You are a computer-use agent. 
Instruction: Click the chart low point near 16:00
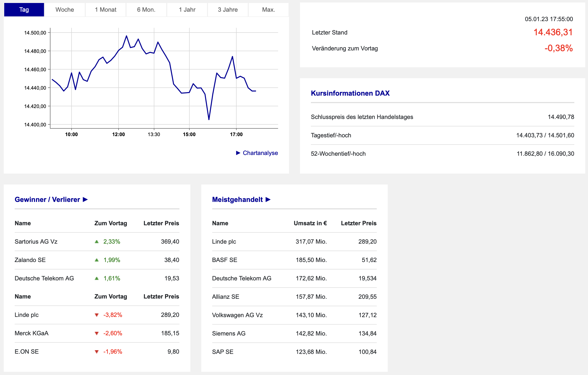click(209, 119)
